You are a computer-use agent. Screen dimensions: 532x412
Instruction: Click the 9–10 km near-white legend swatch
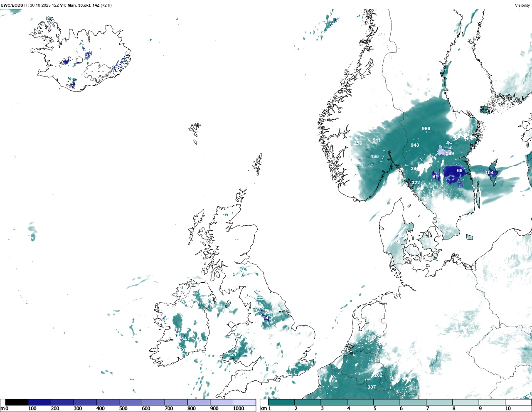point(492,402)
